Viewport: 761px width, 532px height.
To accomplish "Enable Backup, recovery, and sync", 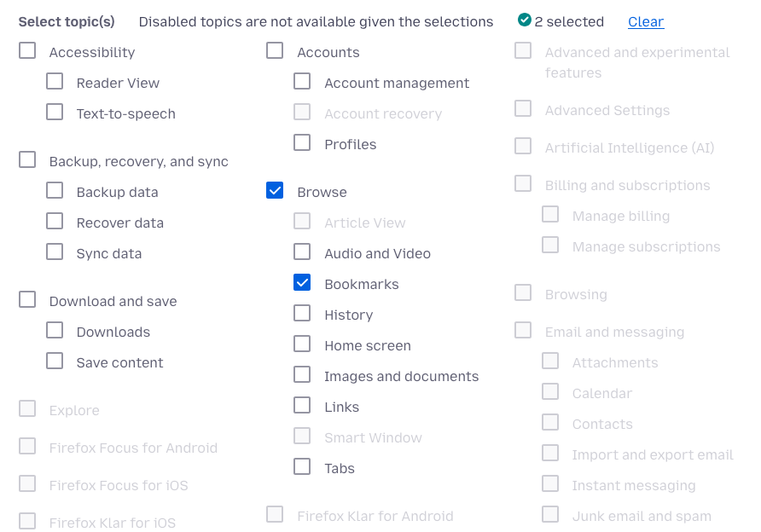I will pyautogui.click(x=26, y=159).
